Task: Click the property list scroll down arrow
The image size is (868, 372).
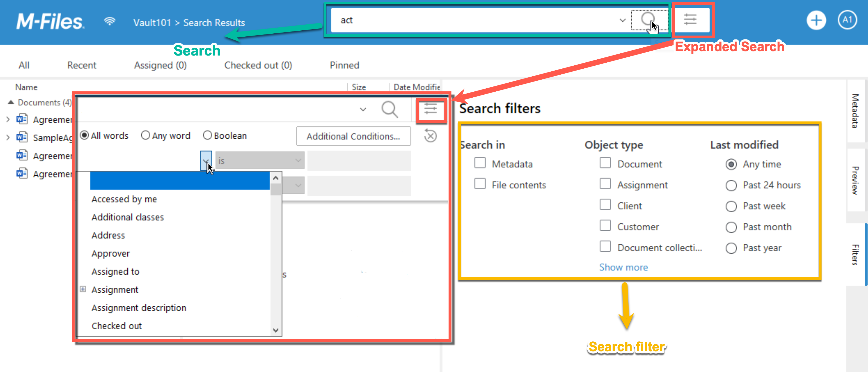Action: tap(276, 330)
